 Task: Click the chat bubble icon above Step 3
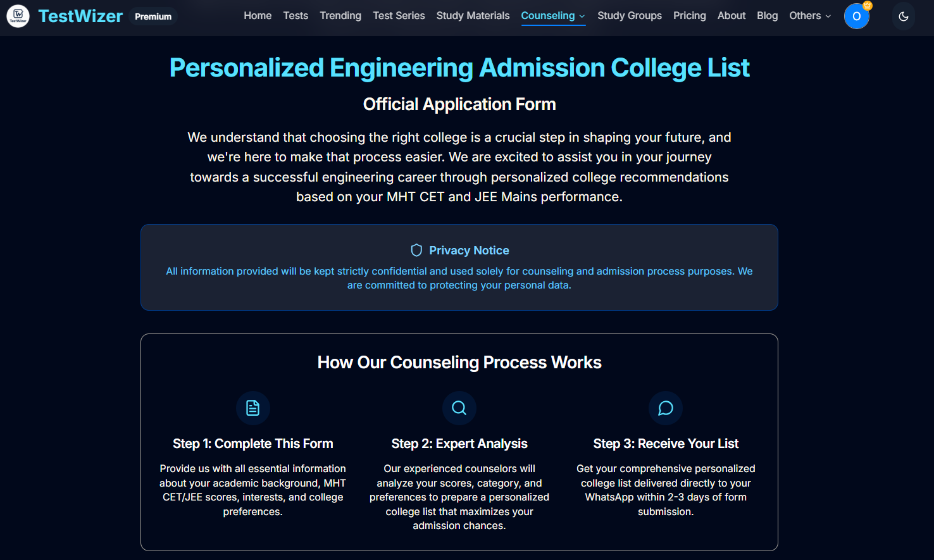(x=665, y=408)
